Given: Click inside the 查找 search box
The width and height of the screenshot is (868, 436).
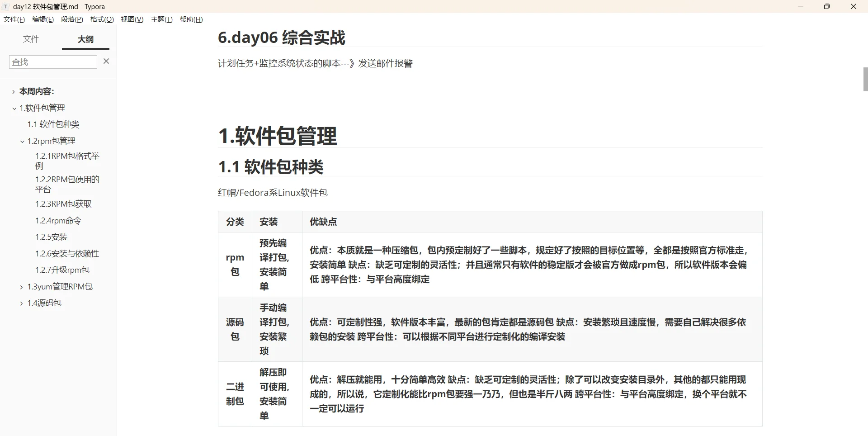Looking at the screenshot, I should click(52, 62).
